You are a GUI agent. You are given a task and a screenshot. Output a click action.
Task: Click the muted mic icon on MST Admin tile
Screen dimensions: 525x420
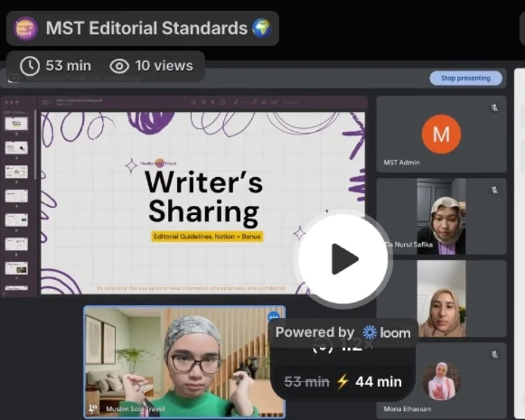pyautogui.click(x=494, y=107)
